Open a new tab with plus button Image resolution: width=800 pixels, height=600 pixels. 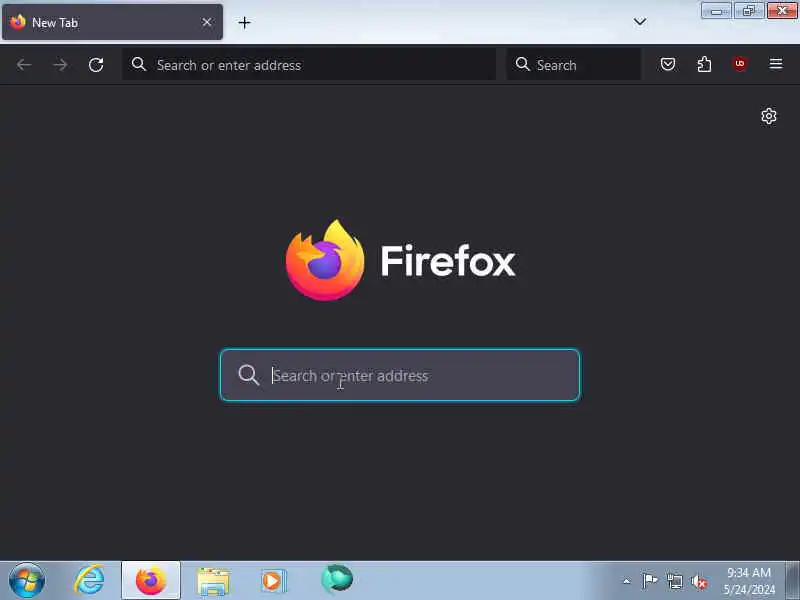244,22
